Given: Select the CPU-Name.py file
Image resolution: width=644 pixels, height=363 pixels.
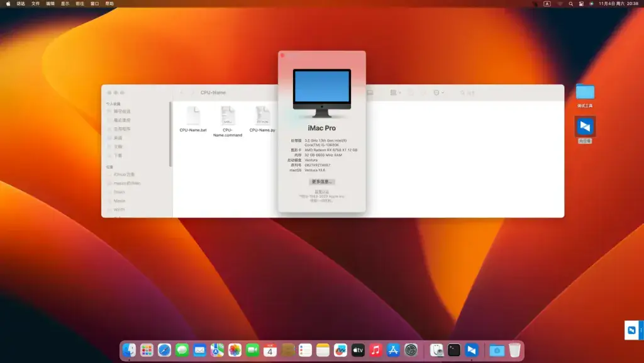Looking at the screenshot, I should pos(262,120).
